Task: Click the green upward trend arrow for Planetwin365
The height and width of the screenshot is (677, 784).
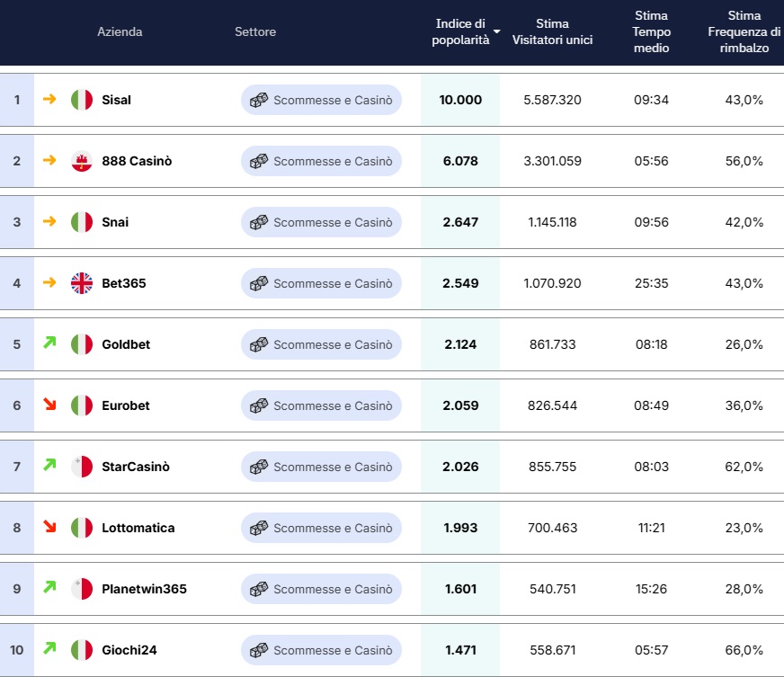Action: (x=49, y=587)
